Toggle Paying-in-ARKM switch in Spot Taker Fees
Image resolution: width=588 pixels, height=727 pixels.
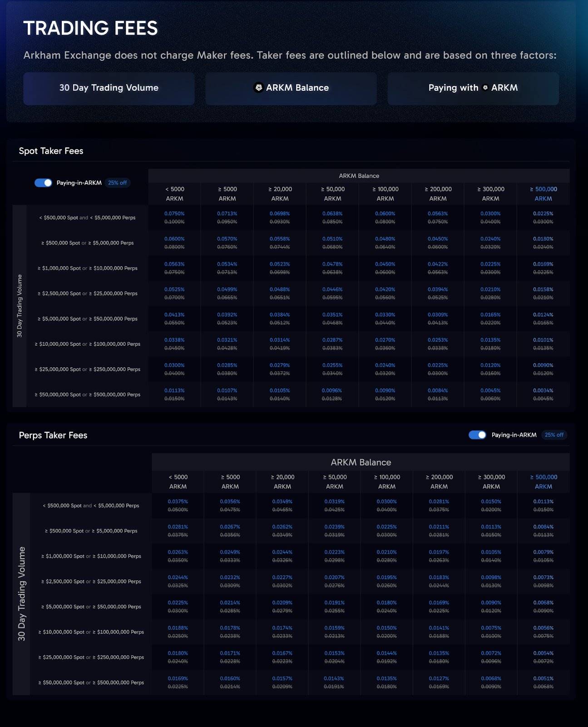tap(43, 183)
